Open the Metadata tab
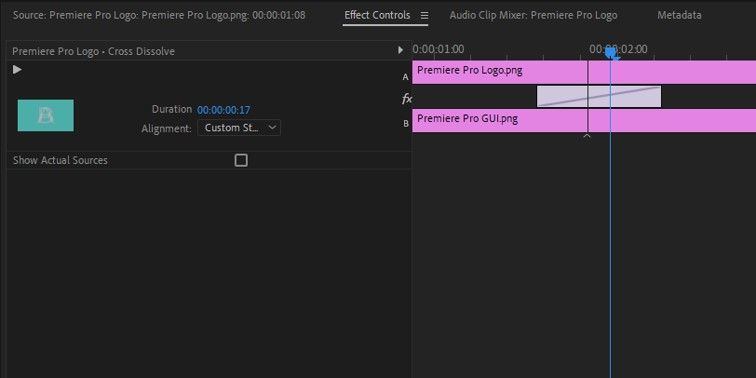This screenshot has height=378, width=756. pyautogui.click(x=679, y=15)
